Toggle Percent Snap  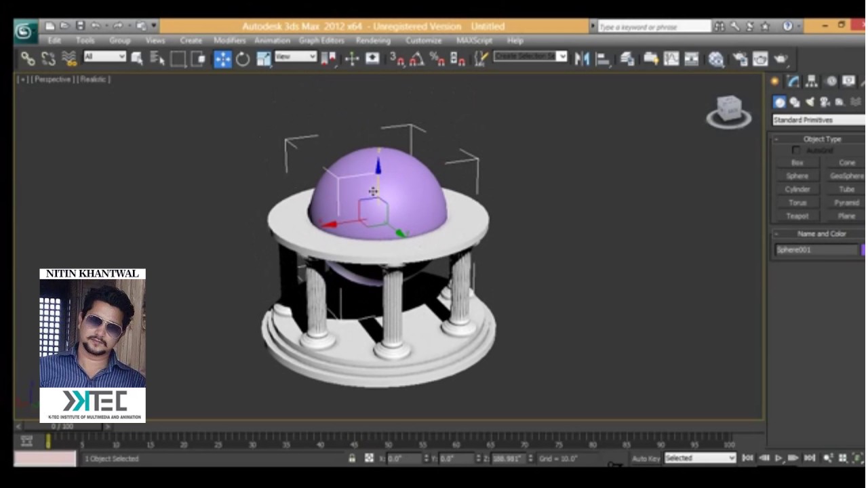[437, 59]
